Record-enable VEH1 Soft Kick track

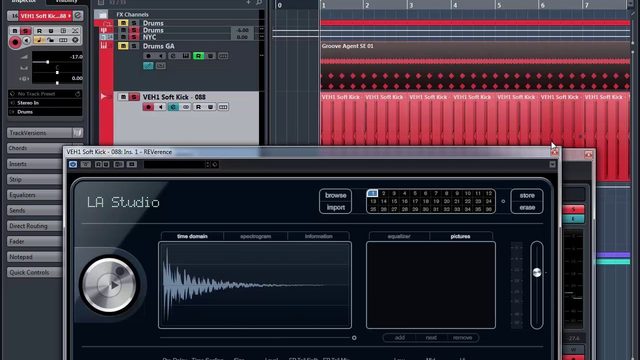click(x=149, y=107)
